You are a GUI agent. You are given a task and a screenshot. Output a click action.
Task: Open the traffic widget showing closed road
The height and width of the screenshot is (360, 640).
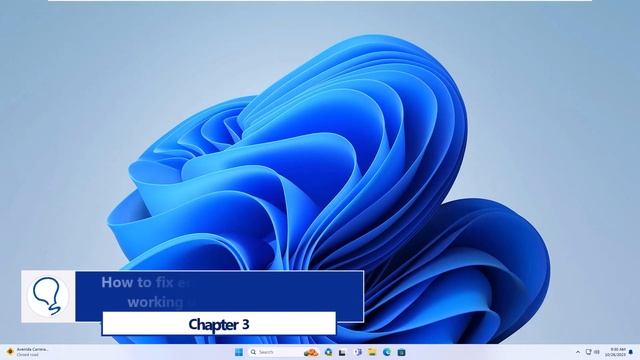click(x=27, y=352)
